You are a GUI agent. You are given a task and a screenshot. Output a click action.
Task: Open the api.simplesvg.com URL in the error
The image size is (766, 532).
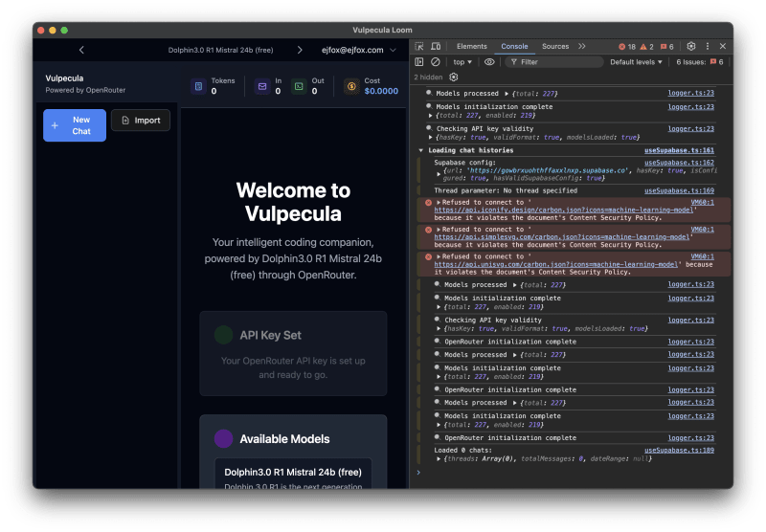(561, 236)
